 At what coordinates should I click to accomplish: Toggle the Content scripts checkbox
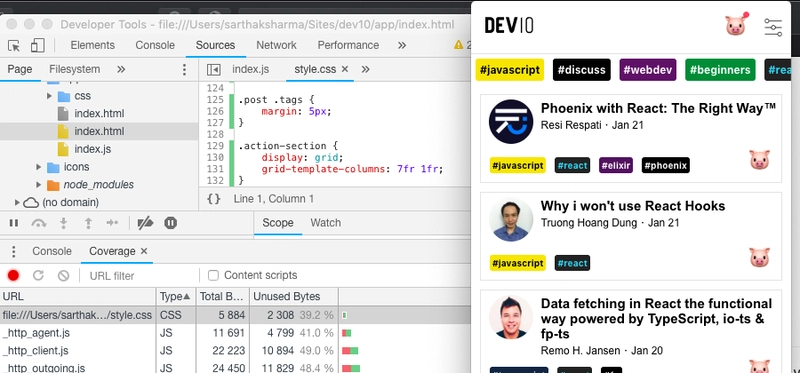[213, 276]
